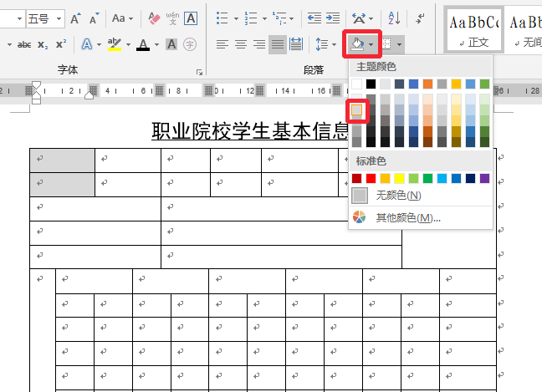Click the decrease indent icon
This screenshot has width=542, height=392.
(314, 18)
